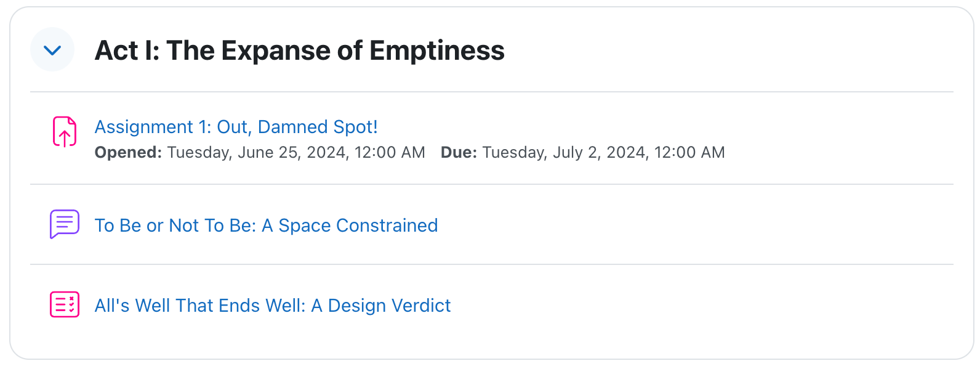Click the purple forum speech bubble icon
The height and width of the screenshot is (366, 980).
tap(65, 224)
